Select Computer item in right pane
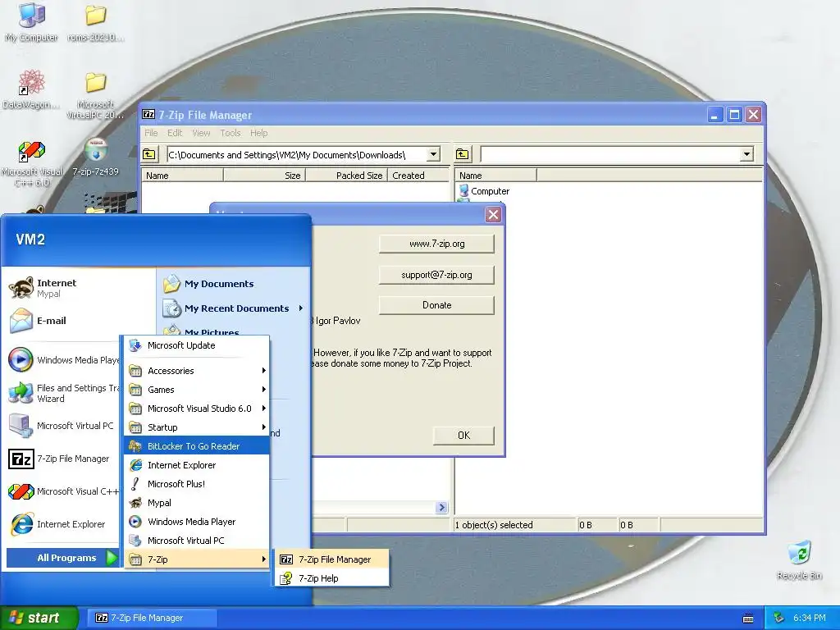This screenshot has height=630, width=840. point(484,190)
